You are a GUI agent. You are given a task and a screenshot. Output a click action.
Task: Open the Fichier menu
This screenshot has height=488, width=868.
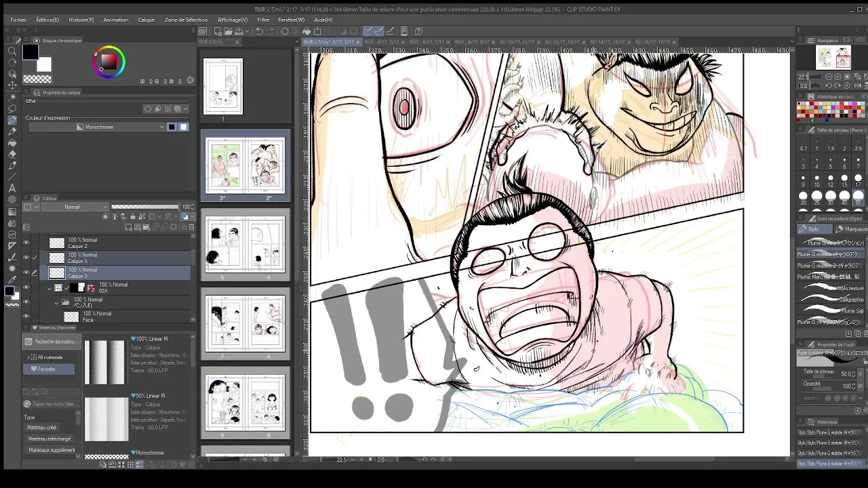pyautogui.click(x=18, y=20)
